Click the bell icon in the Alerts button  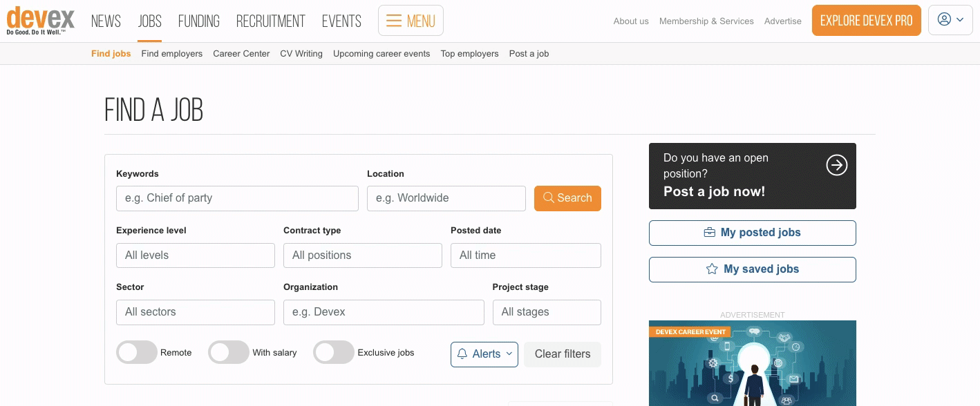click(462, 354)
